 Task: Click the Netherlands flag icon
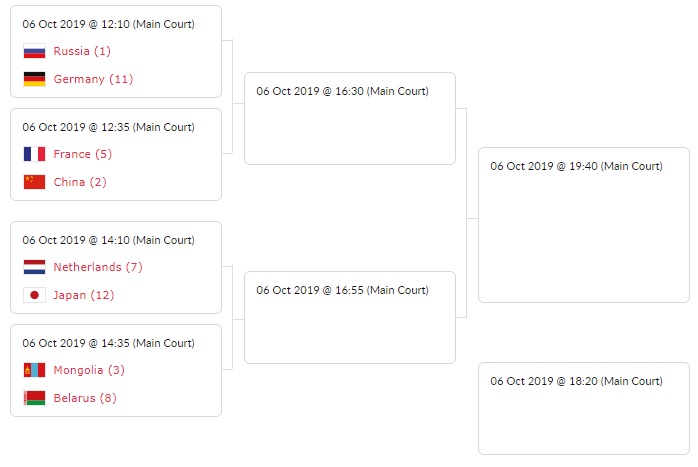point(34,267)
